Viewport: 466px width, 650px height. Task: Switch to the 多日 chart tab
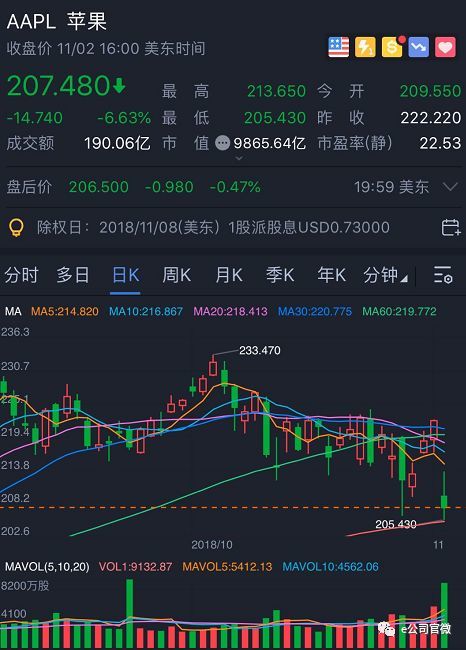[73, 275]
